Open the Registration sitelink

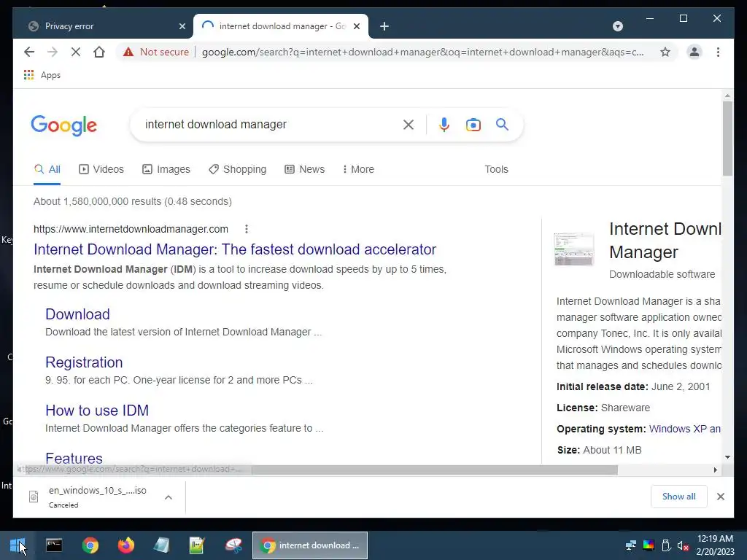tap(84, 362)
